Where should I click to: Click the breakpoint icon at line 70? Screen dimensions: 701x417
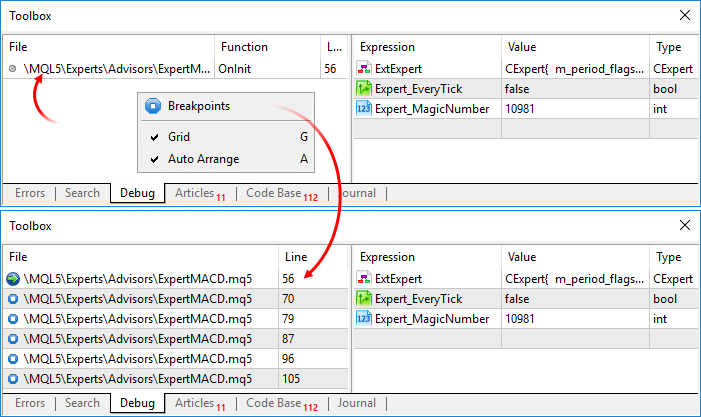point(13,299)
